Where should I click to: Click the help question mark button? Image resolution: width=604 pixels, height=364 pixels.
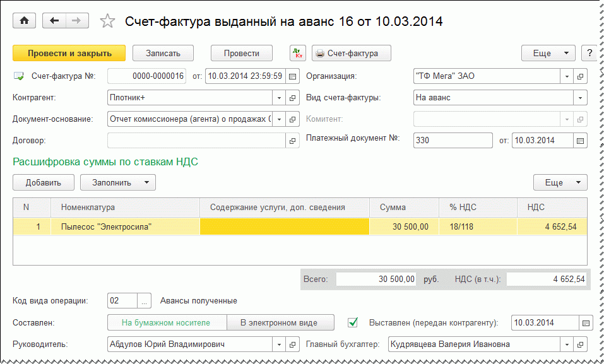(588, 53)
